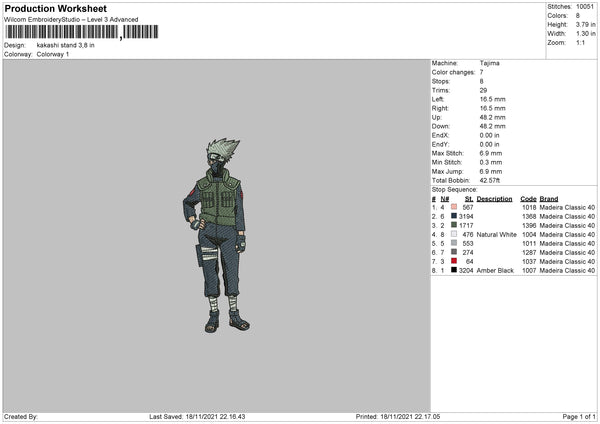Click the Width value '1.30 in'
This screenshot has width=600, height=424.
pos(585,34)
